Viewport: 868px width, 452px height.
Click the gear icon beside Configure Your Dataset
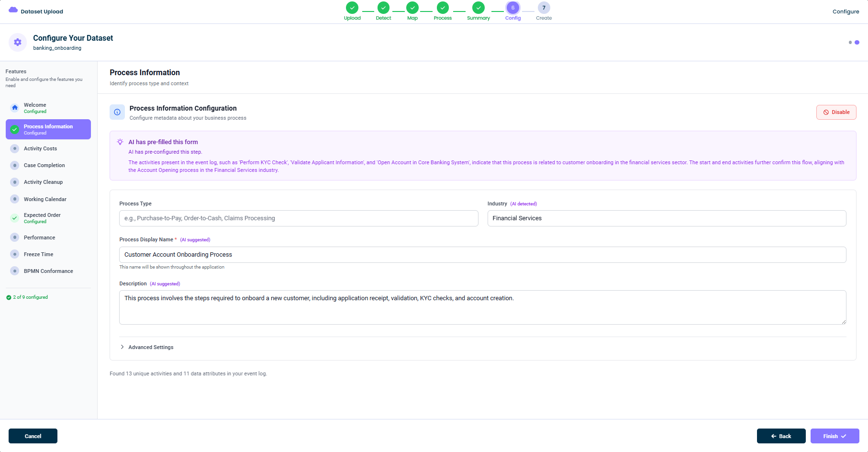click(x=18, y=42)
